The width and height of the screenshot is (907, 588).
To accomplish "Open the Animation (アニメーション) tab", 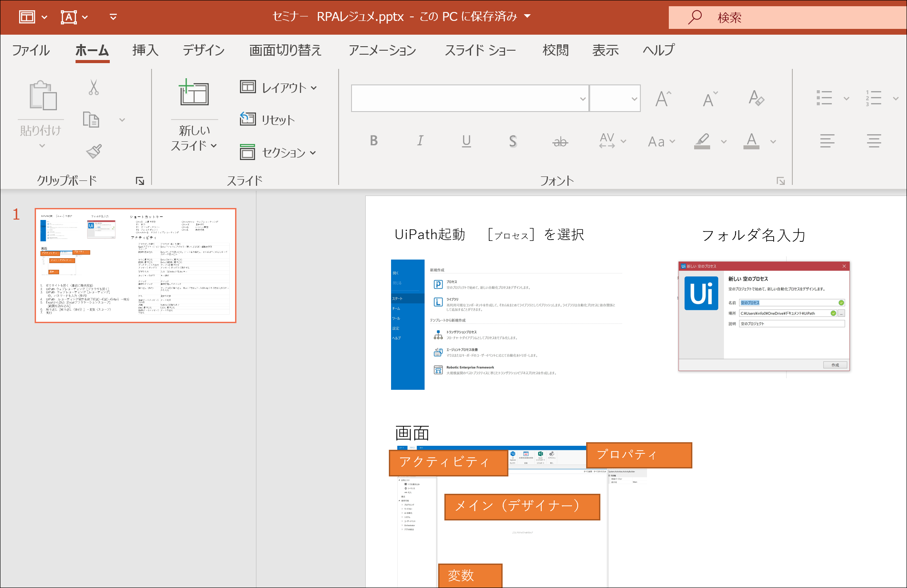I will click(382, 50).
